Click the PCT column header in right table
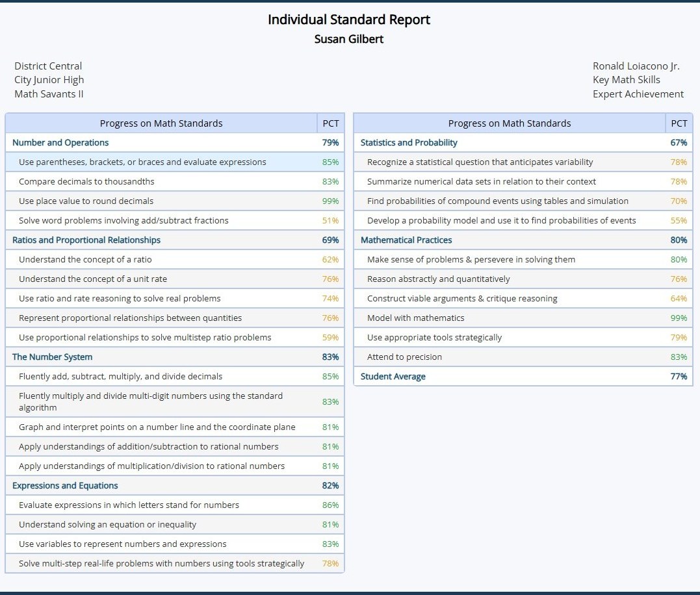The image size is (700, 595). tap(679, 123)
